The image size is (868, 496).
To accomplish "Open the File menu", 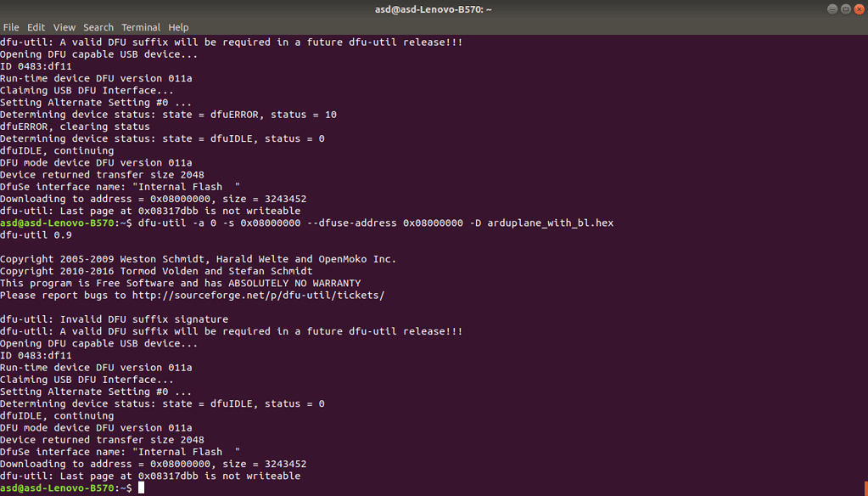I will [11, 27].
